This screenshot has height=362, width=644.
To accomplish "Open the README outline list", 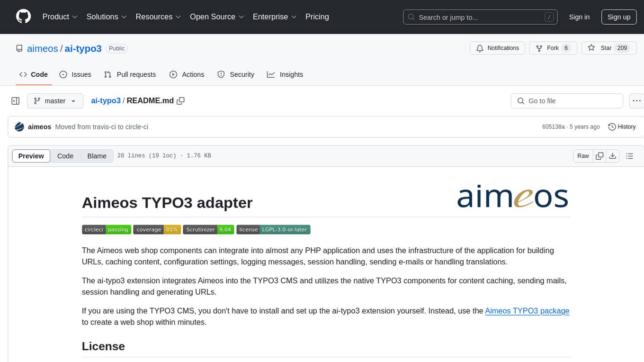I will click(629, 156).
